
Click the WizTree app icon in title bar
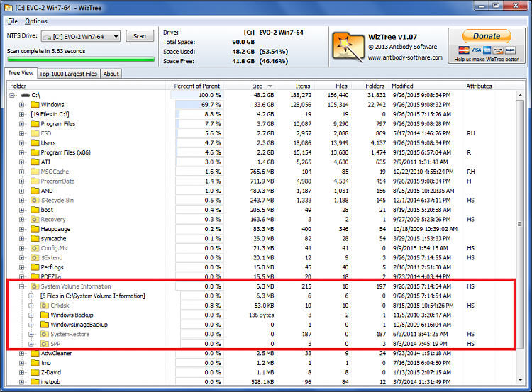coord(9,8)
